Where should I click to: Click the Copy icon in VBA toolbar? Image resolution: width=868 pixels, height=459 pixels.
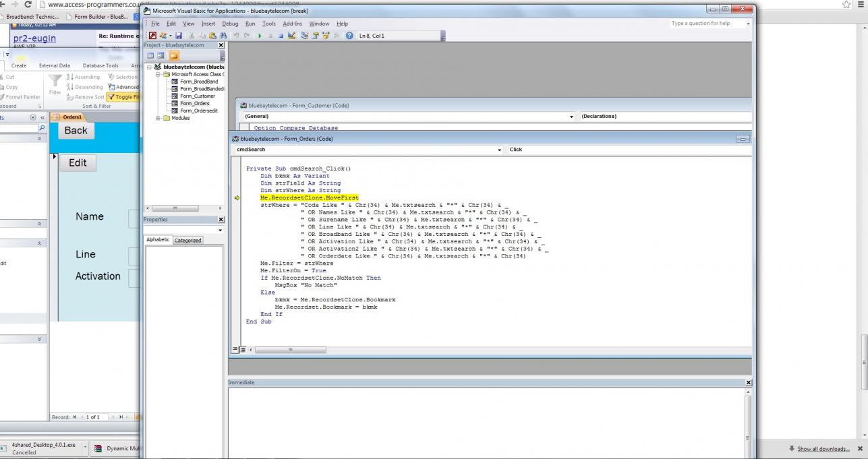point(202,36)
